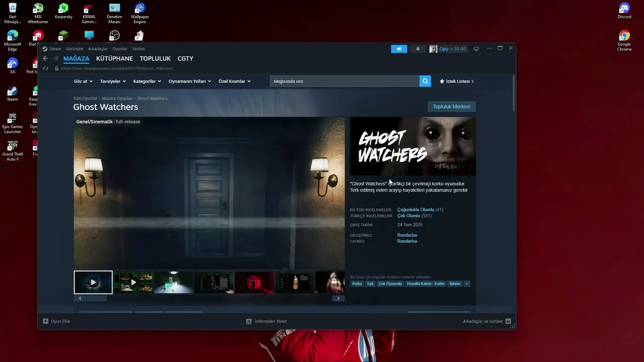The width and height of the screenshot is (644, 362).
Task: Open Steam announcements megaphone button
Action: [399, 49]
